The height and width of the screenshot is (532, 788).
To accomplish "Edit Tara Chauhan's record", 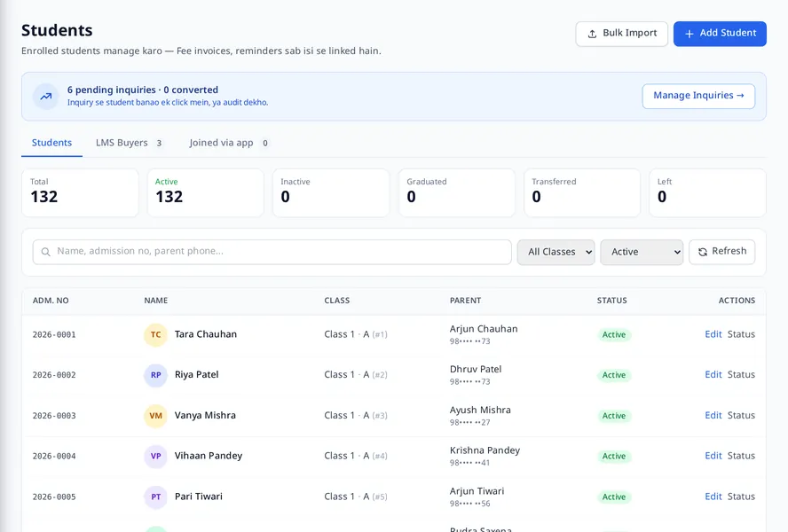I will click(713, 334).
